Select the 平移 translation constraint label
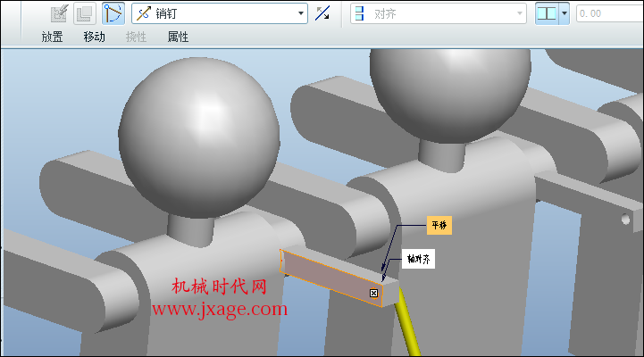This screenshot has width=644, height=357. [x=439, y=225]
